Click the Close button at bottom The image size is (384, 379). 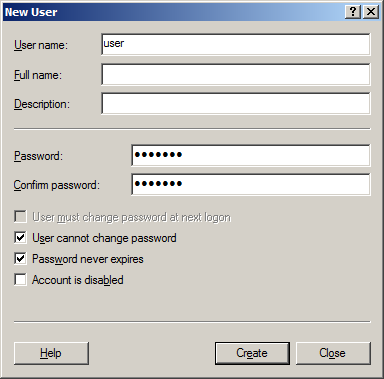(333, 353)
